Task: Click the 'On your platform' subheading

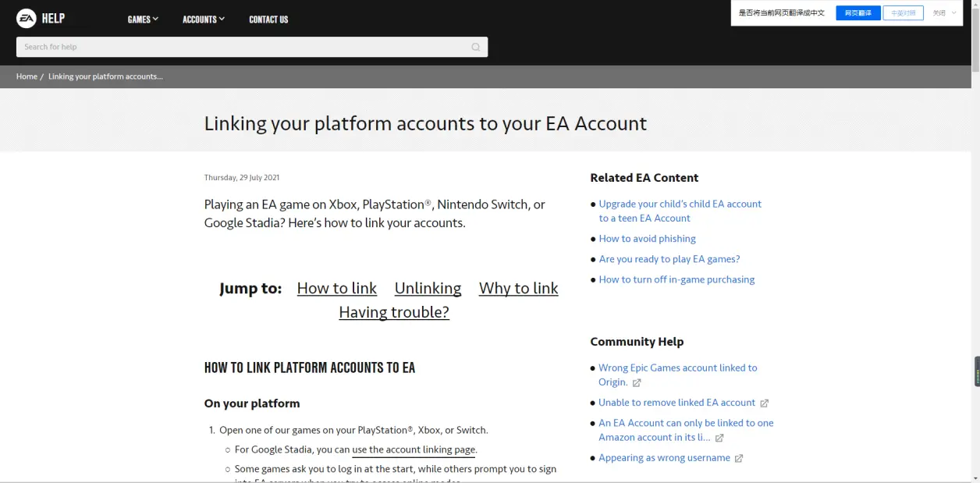Action: coord(252,403)
